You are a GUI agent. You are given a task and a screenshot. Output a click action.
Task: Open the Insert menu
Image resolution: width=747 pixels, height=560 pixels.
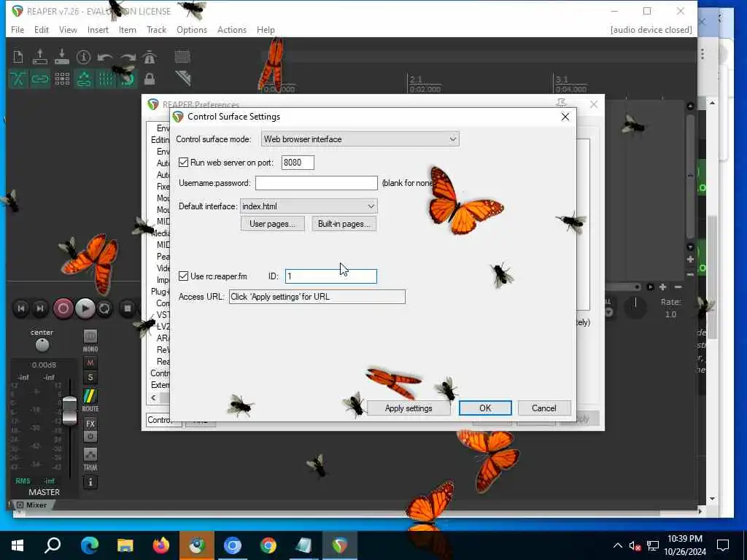[x=98, y=29]
